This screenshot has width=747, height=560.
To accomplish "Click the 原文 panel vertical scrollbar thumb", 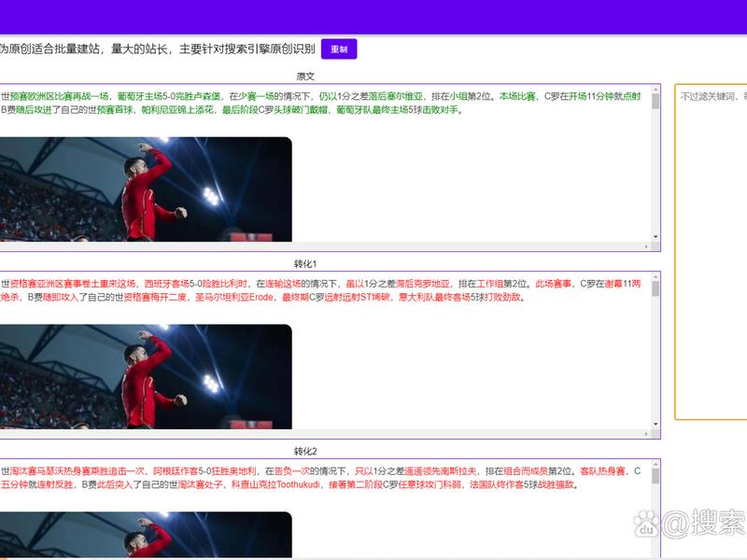I will tap(655, 102).
